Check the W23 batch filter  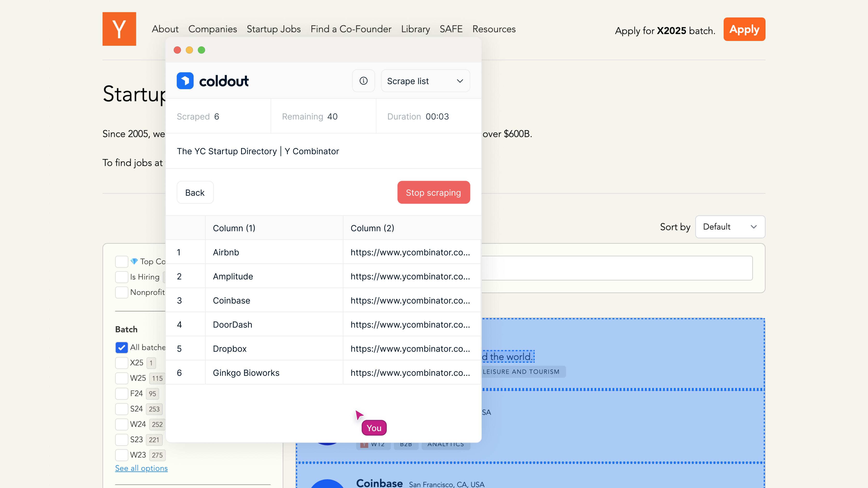coord(121,455)
